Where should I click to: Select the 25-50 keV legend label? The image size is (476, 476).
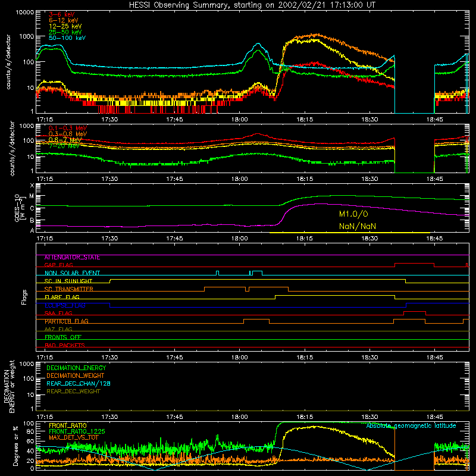pyautogui.click(x=65, y=32)
